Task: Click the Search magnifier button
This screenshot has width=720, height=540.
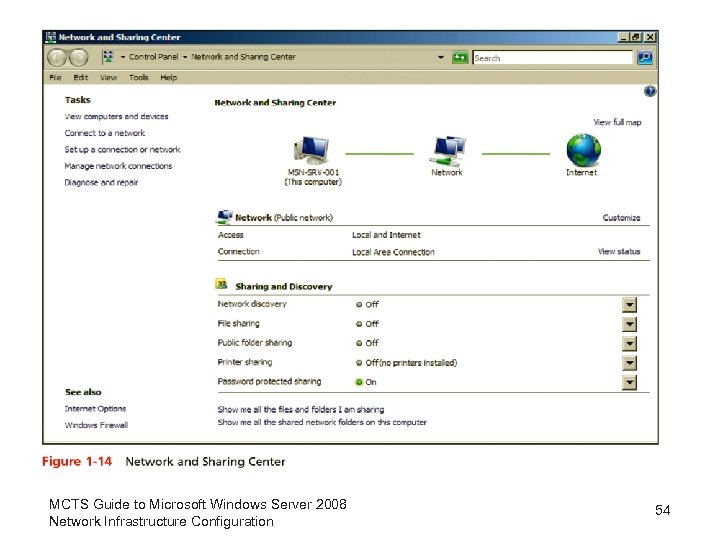Action: [645, 57]
